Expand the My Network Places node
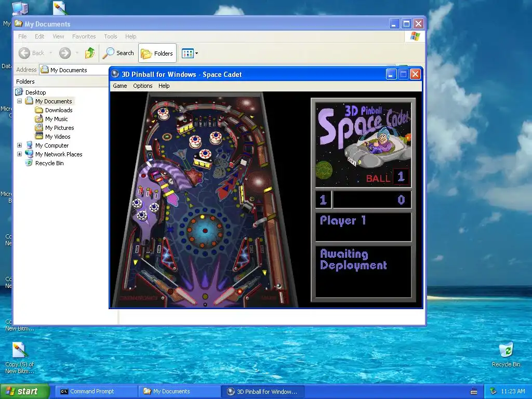The height and width of the screenshot is (399, 532). (x=19, y=154)
